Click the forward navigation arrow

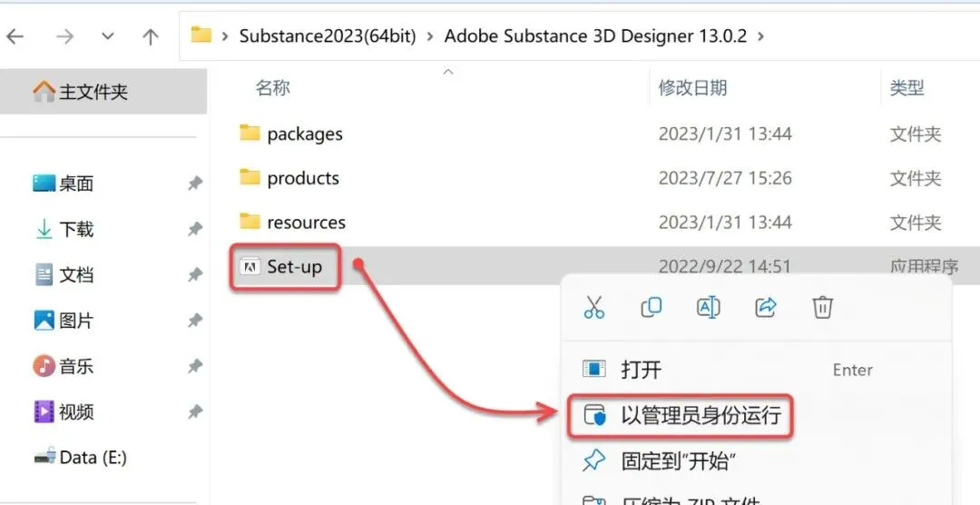tap(64, 36)
